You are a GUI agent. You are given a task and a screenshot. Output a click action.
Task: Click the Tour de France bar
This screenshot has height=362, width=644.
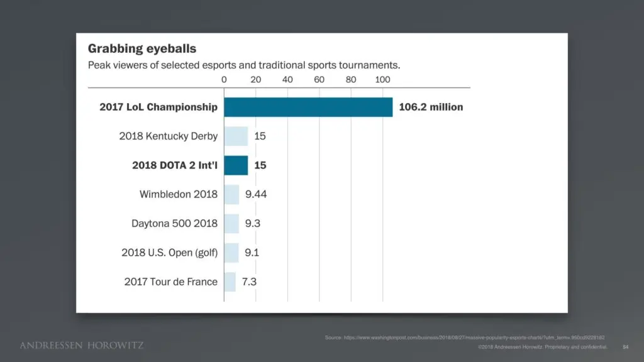[230, 282]
